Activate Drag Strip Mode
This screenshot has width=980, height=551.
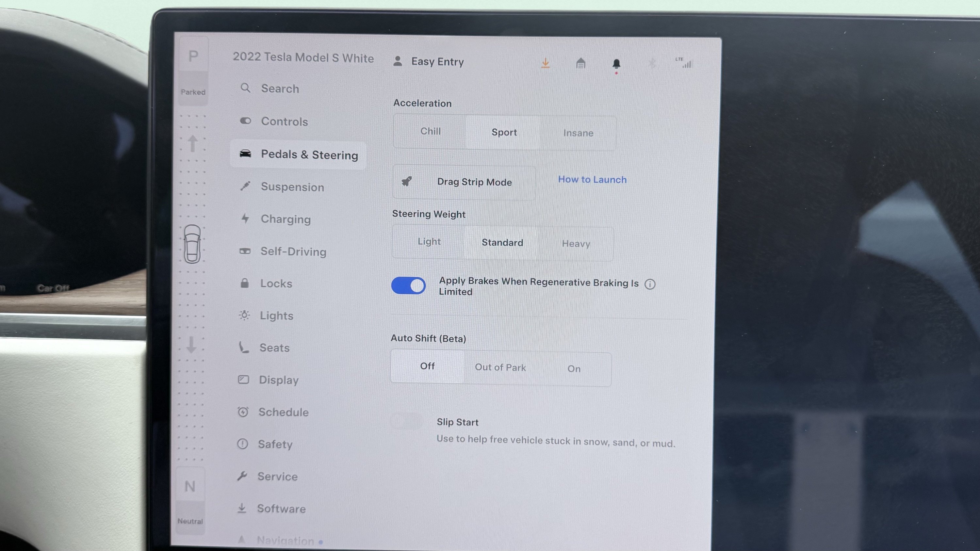point(464,182)
